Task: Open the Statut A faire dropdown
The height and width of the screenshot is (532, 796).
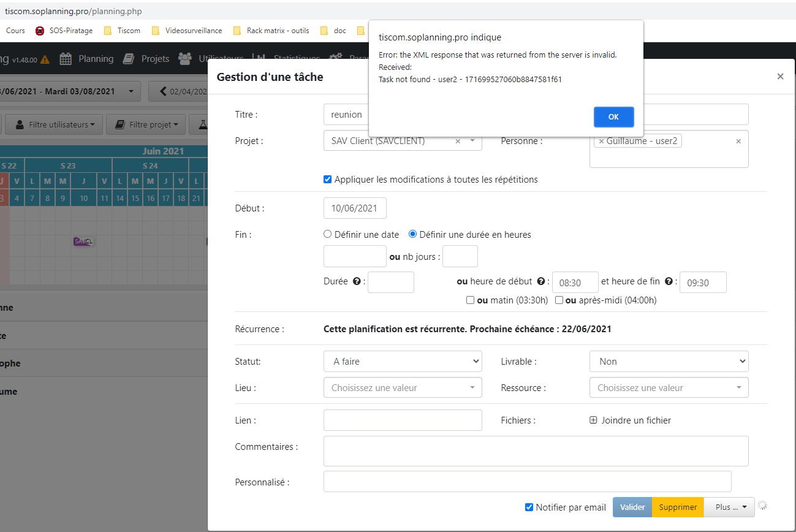Action: pyautogui.click(x=403, y=362)
